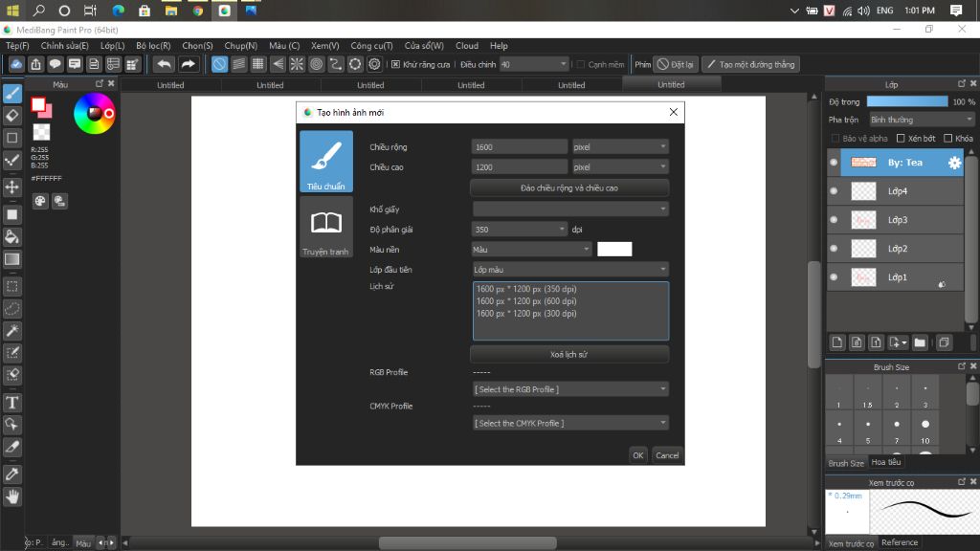This screenshot has width=980, height=551.
Task: Click the color wheel in Màu panel
Action: [95, 113]
